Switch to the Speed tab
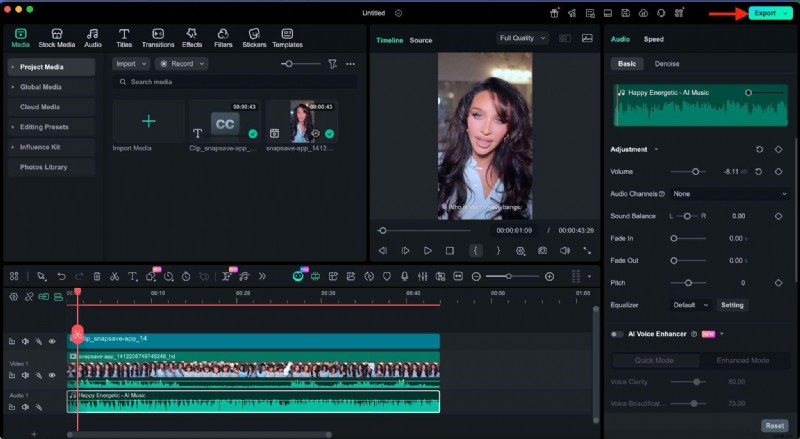 point(654,39)
